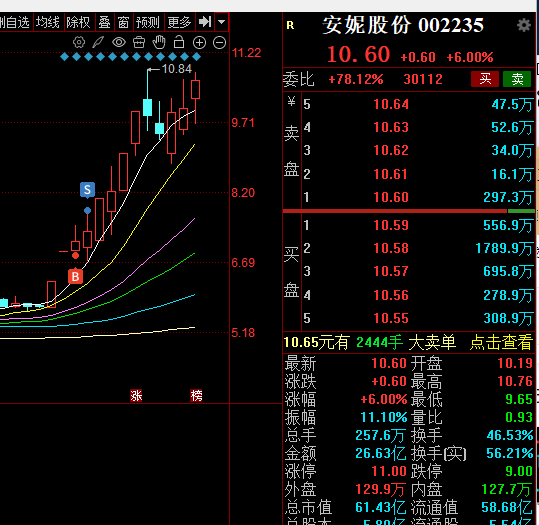Select the 除权 toolbar item

[x=78, y=22]
